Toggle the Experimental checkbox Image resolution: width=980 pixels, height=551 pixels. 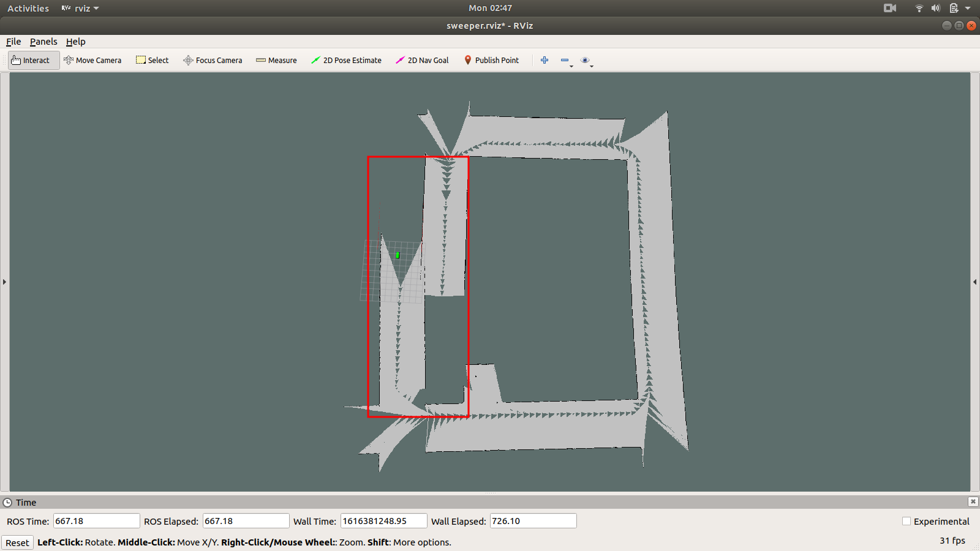coord(907,521)
